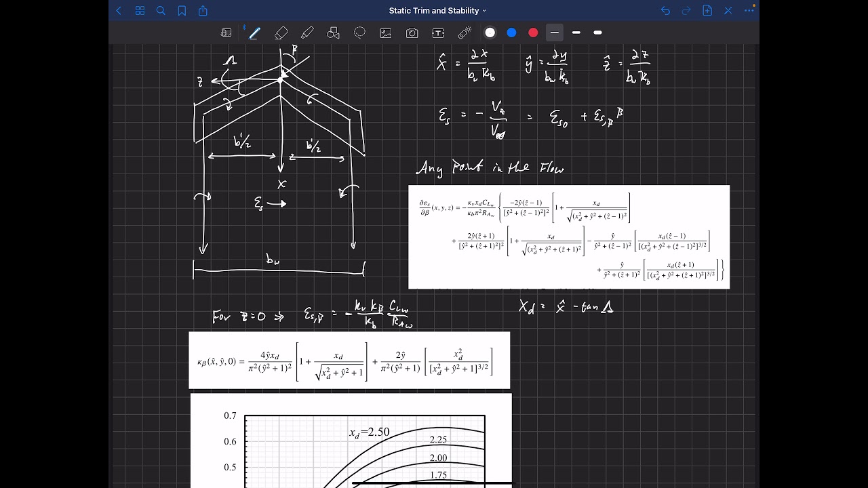Select the Shapes tool
Viewport: 868px width, 488px height.
tap(333, 33)
